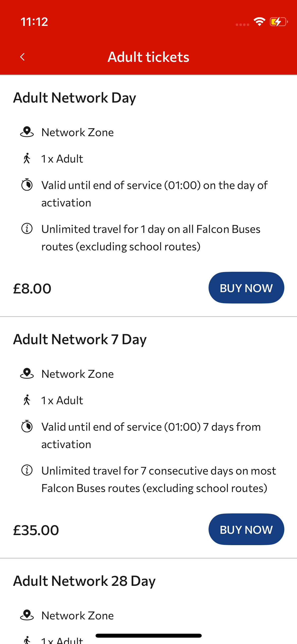Image resolution: width=297 pixels, height=644 pixels.
Task: Tap the timer icon beside 7 days from activation
Action: click(27, 426)
